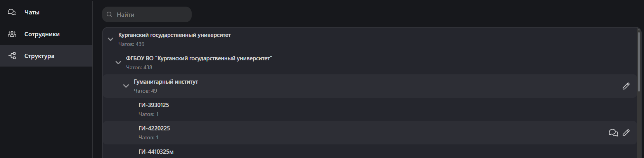644x158 pixels.
Task: Switch to the Сотрудники section
Action: point(42,34)
